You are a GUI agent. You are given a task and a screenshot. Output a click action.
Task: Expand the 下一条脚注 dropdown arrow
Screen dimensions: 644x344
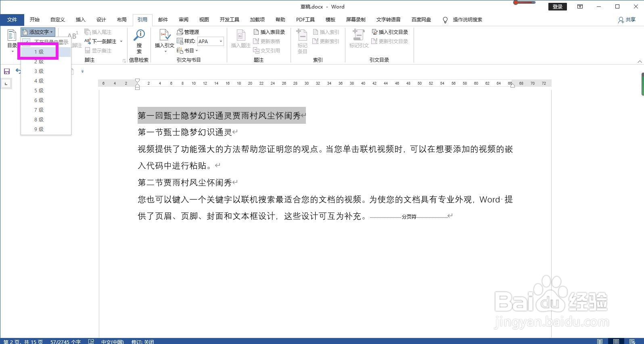[x=121, y=41]
